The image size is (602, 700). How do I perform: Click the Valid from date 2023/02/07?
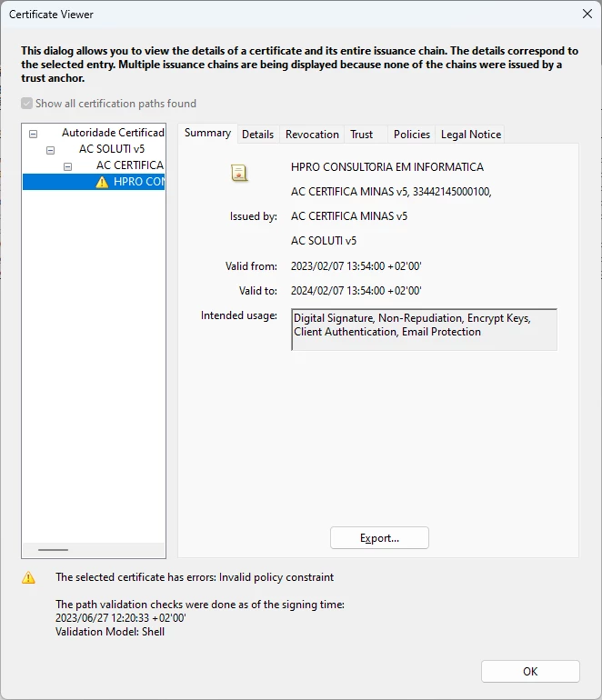click(356, 266)
